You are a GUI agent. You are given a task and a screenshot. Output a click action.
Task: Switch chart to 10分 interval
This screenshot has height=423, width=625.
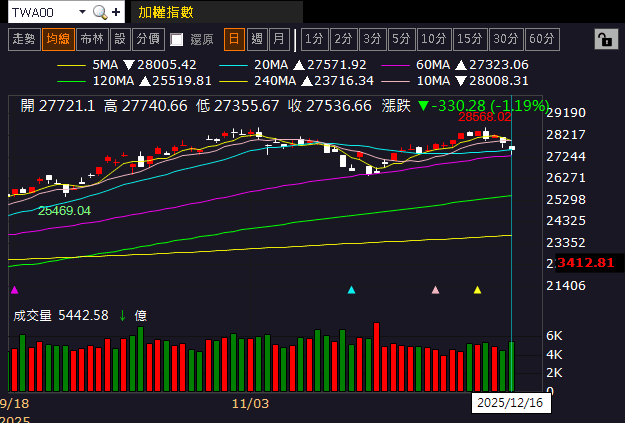(x=434, y=39)
